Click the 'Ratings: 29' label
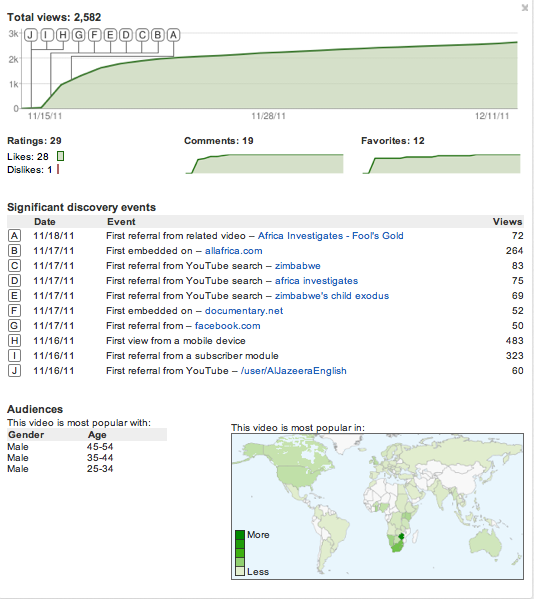Viewport: 534px width, 599px height. 34,141
